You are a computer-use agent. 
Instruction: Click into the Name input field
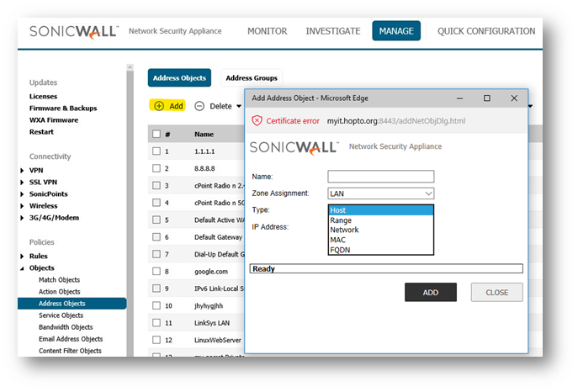381,177
